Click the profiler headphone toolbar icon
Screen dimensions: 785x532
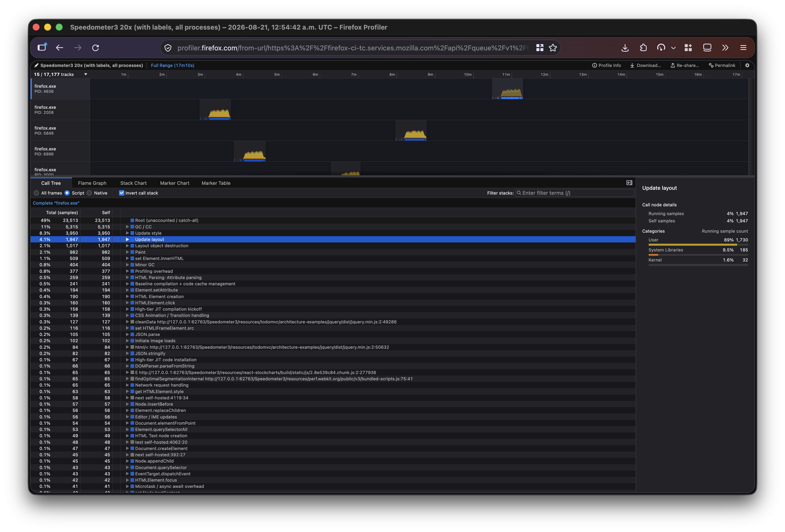pyautogui.click(x=661, y=48)
